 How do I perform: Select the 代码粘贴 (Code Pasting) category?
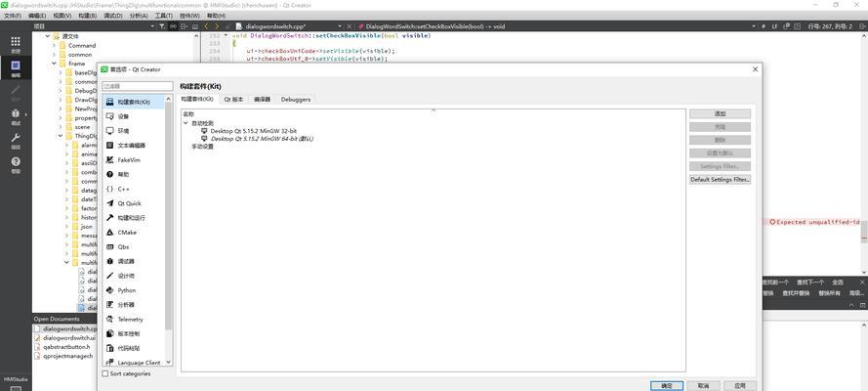[x=133, y=348]
